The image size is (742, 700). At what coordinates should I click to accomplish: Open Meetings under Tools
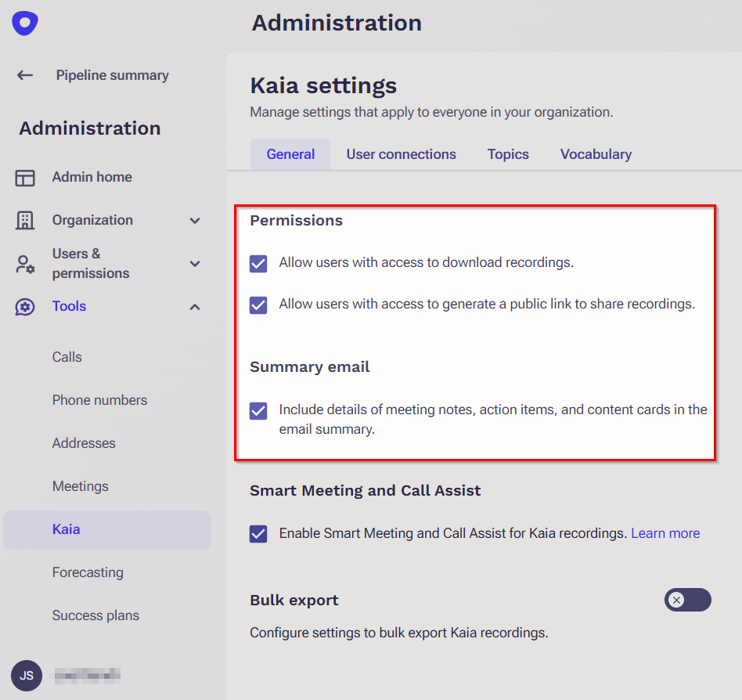(81, 486)
